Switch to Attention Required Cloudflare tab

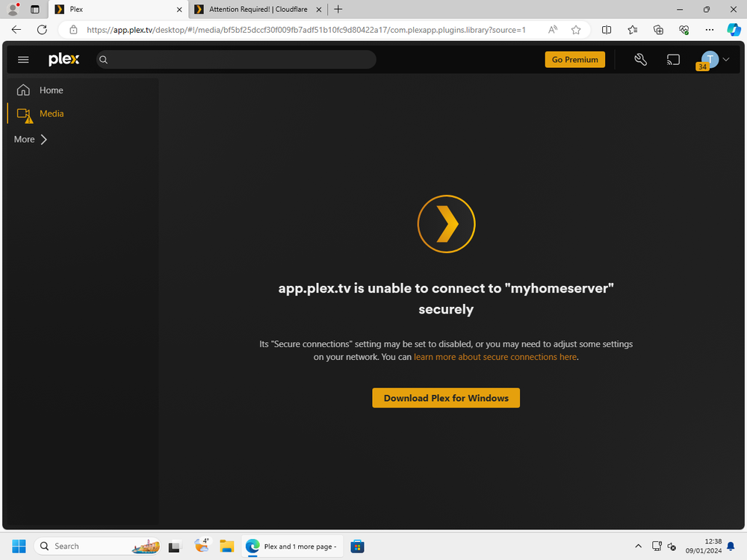tap(258, 10)
